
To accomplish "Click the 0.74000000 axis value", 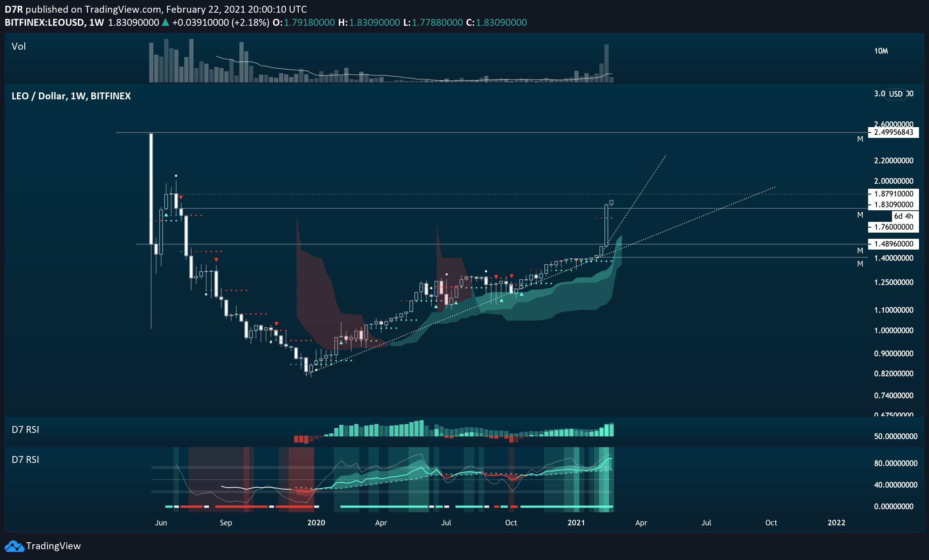I will (x=894, y=396).
